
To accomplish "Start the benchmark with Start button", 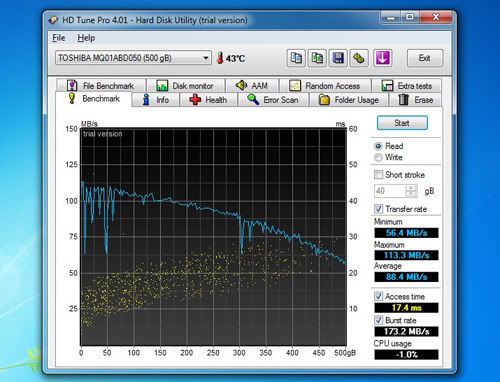I will (402, 123).
